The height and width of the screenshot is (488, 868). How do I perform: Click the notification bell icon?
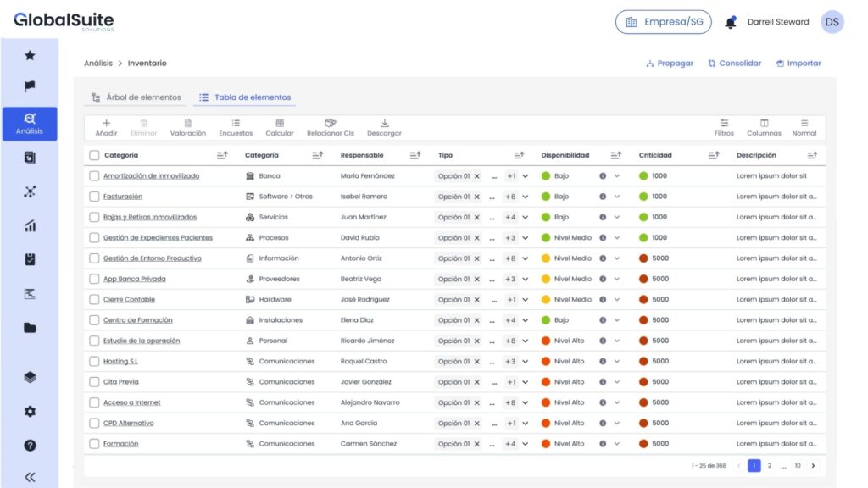pyautogui.click(x=730, y=23)
